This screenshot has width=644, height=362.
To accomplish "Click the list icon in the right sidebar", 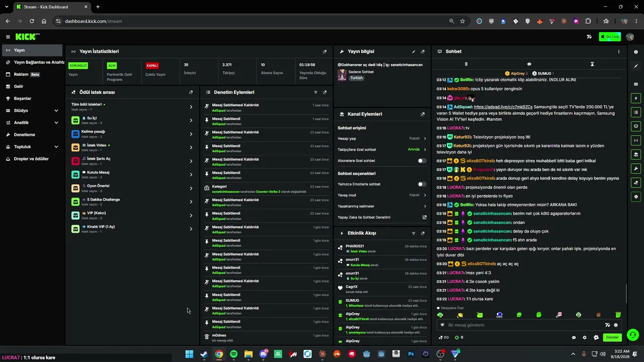I will [x=636, y=113].
